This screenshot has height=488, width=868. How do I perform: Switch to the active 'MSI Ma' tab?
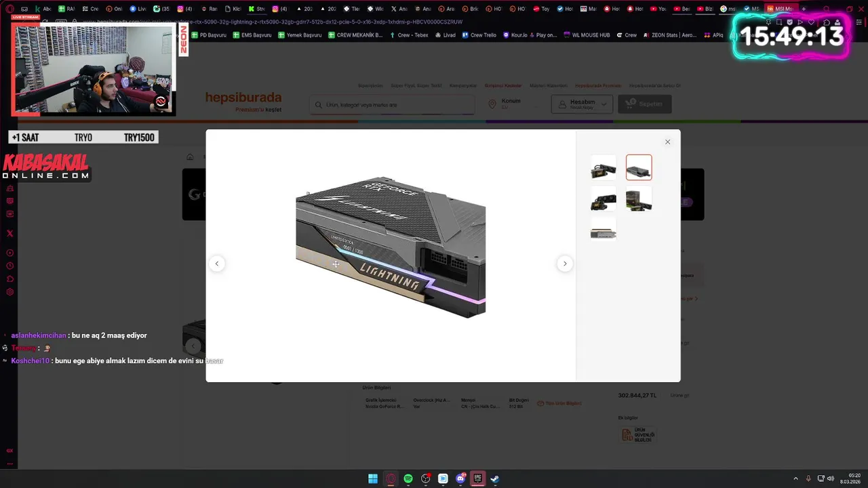780,9
